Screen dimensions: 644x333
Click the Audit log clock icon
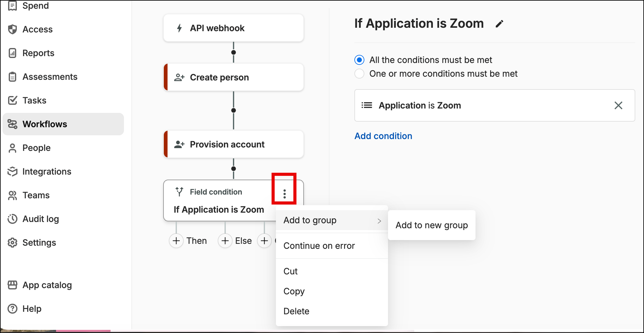pyautogui.click(x=12, y=219)
